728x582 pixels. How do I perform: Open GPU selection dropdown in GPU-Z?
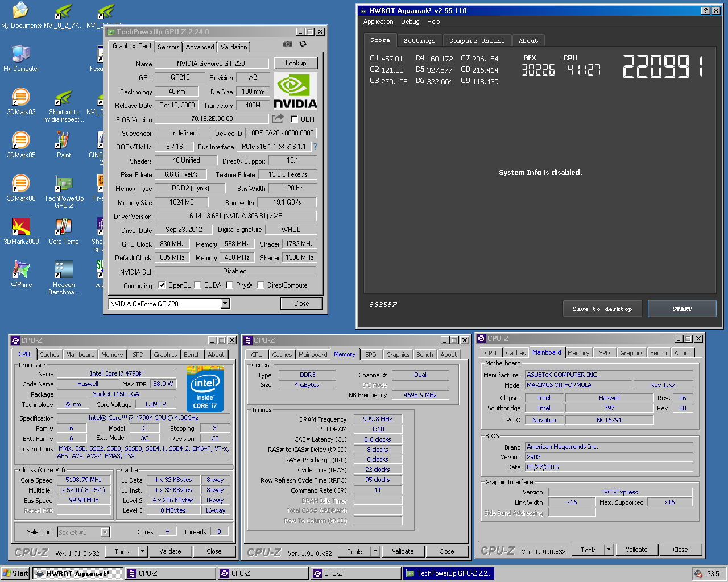coord(225,304)
